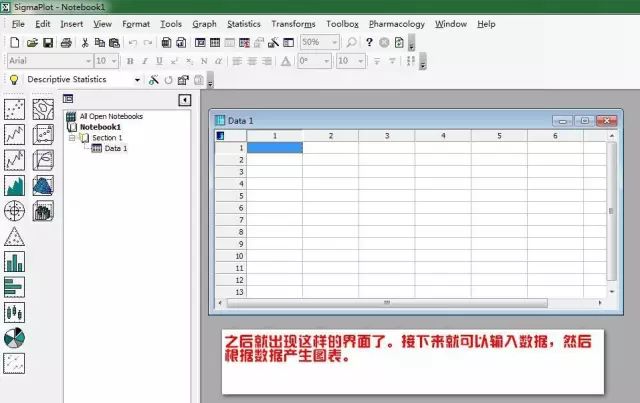Open the Descriptive Statistics dropdown
640x403 pixels.
(137, 80)
